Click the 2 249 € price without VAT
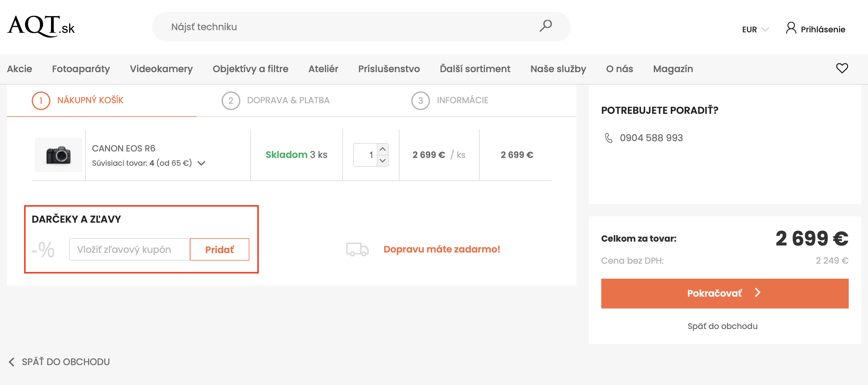The image size is (868, 385). point(832,261)
